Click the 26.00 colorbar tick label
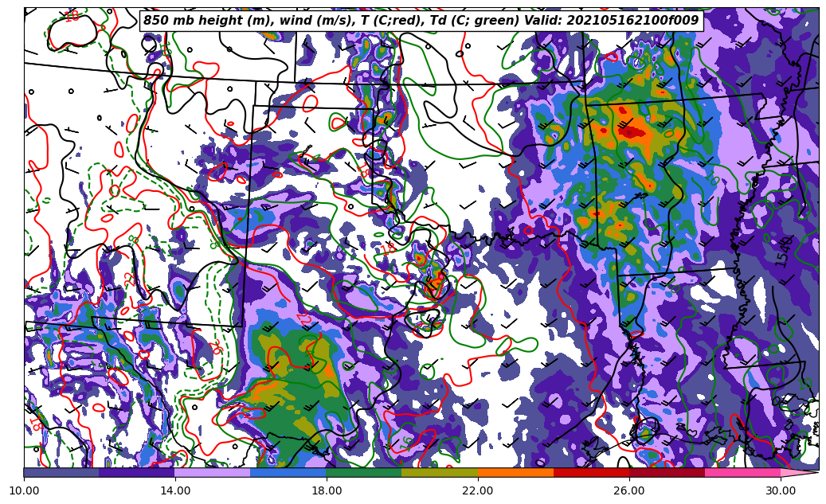Viewport: 826px width, 504px height. tap(629, 490)
